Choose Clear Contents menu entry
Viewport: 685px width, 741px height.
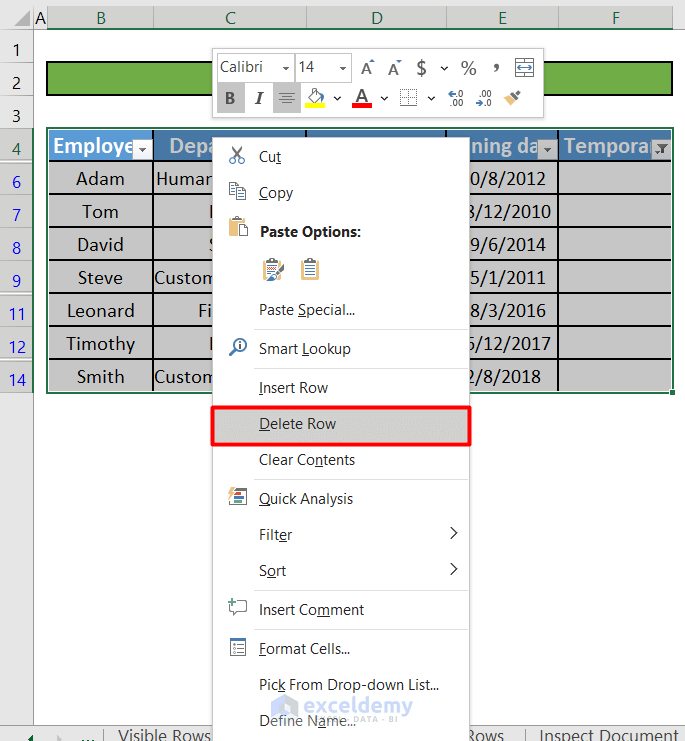(341, 460)
